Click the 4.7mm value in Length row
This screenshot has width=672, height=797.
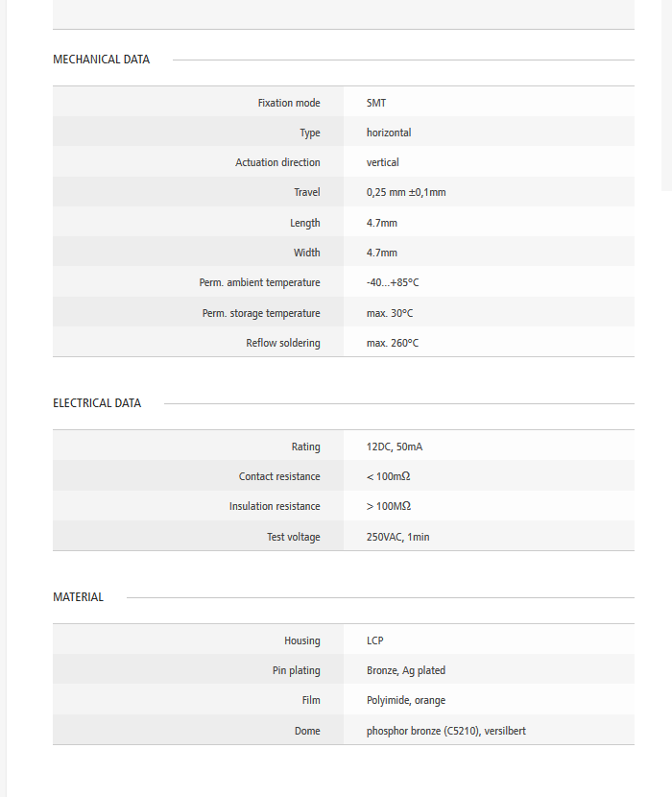click(381, 223)
